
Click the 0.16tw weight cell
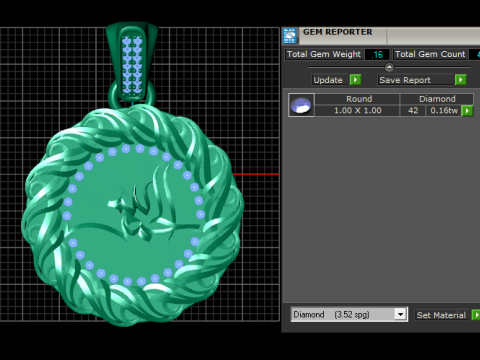[x=444, y=111]
